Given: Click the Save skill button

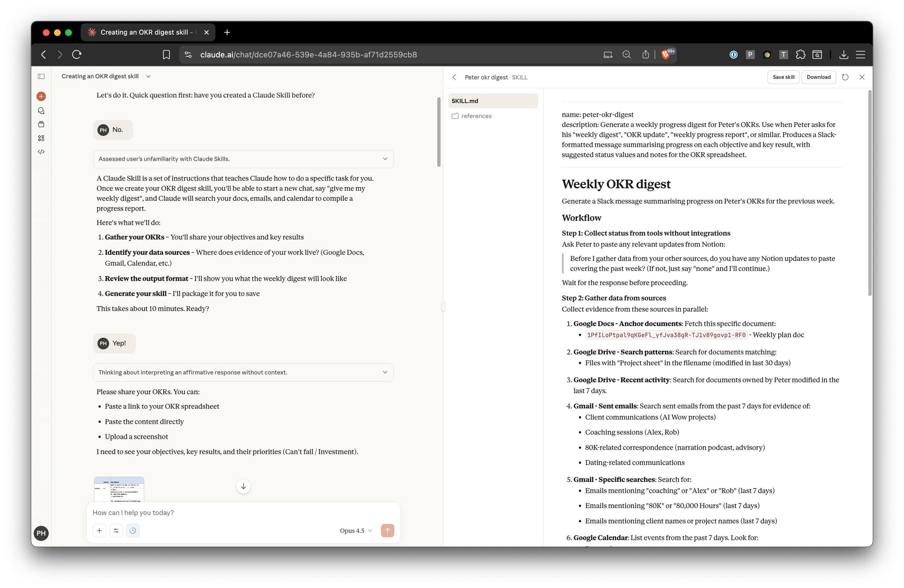Looking at the screenshot, I should [x=783, y=77].
